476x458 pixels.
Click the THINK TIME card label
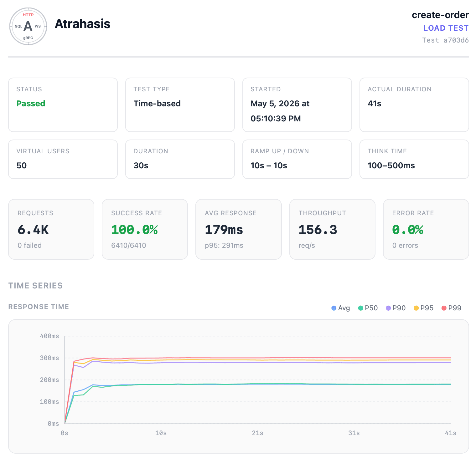387,151
